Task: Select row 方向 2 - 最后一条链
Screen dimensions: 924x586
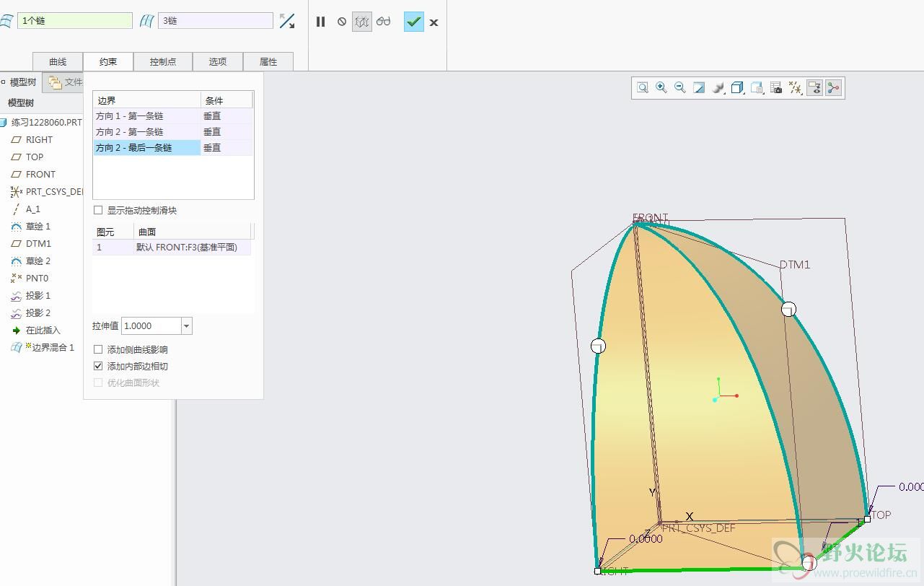Action: (147, 148)
